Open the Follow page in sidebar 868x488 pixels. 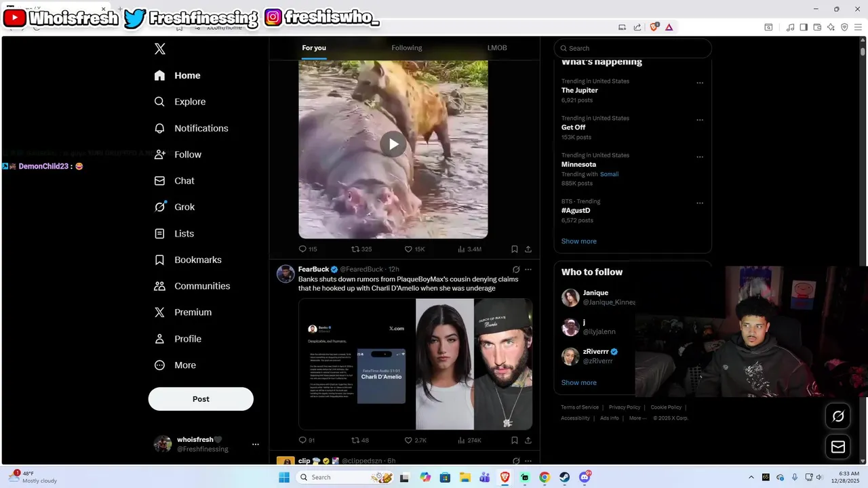click(x=178, y=155)
